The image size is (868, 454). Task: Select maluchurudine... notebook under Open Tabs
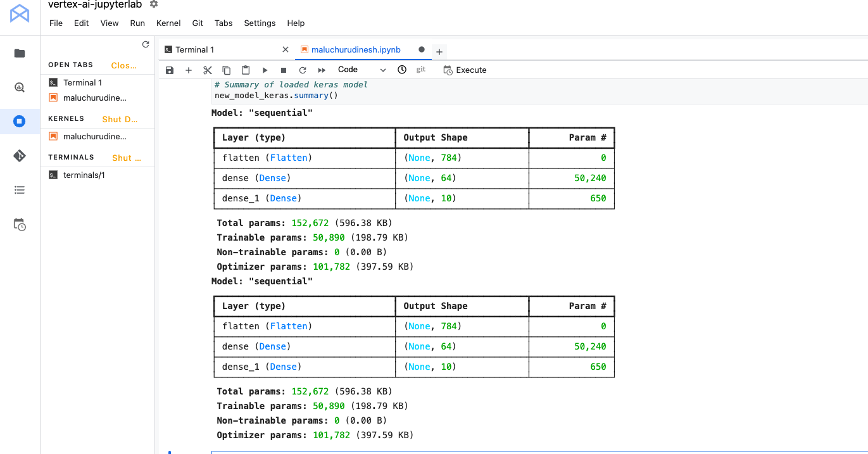97,98
